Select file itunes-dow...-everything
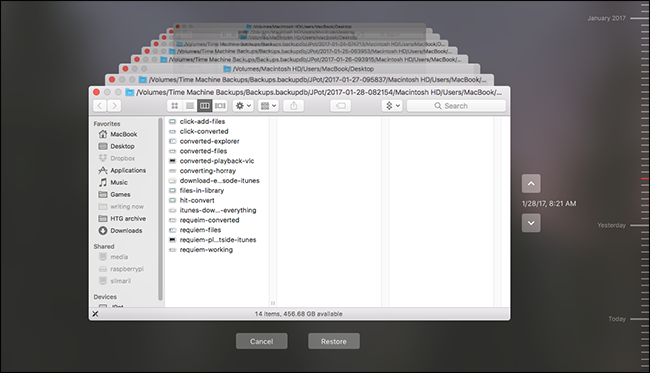The height and width of the screenshot is (373, 650). [x=218, y=210]
